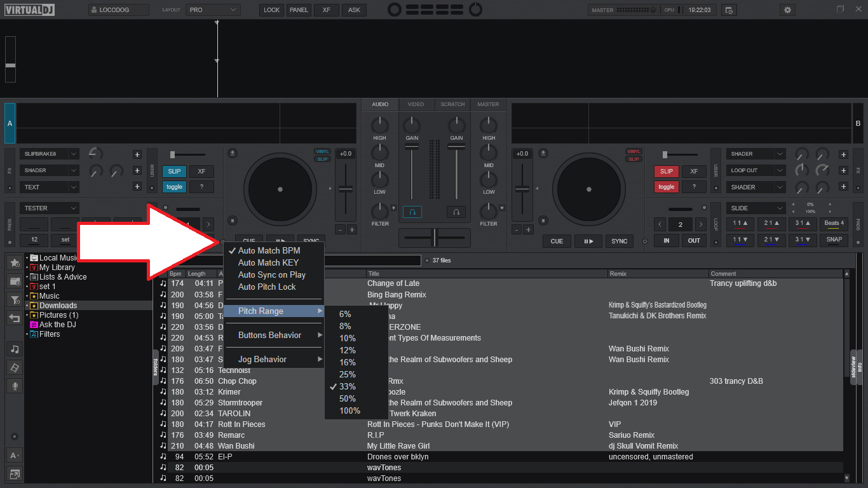The image size is (868, 488).
Task: Click the back arrow icon in the browser sidebar
Action: 15,318
